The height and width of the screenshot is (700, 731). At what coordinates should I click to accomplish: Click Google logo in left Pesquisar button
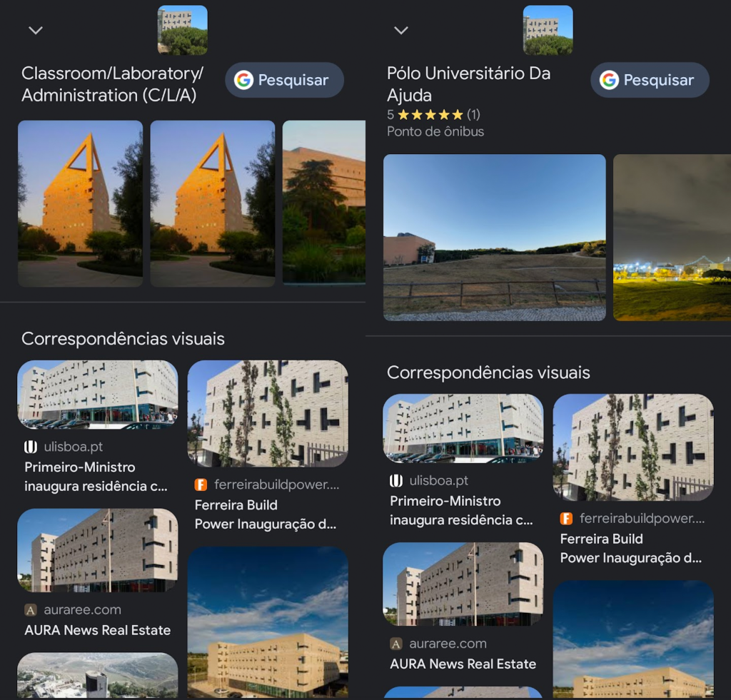[244, 80]
